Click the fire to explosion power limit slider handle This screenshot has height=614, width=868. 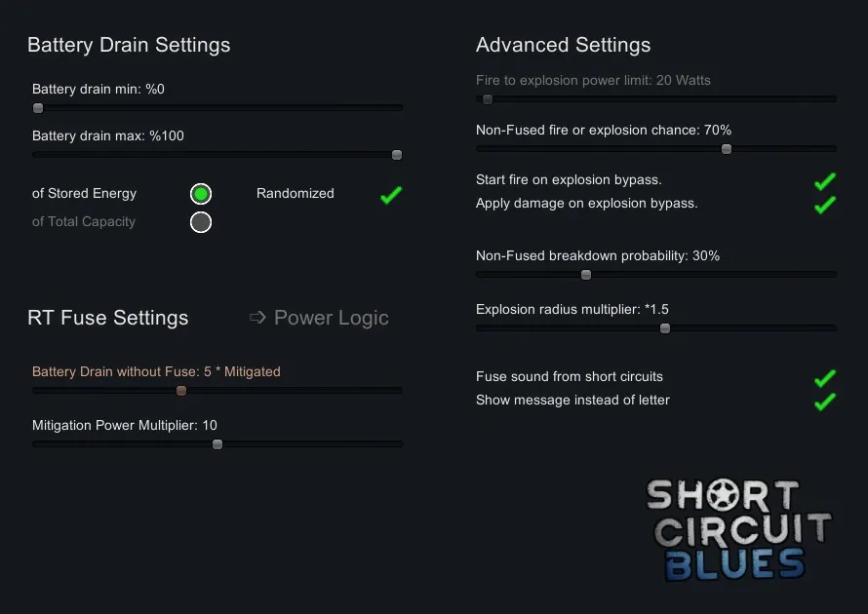[488, 99]
